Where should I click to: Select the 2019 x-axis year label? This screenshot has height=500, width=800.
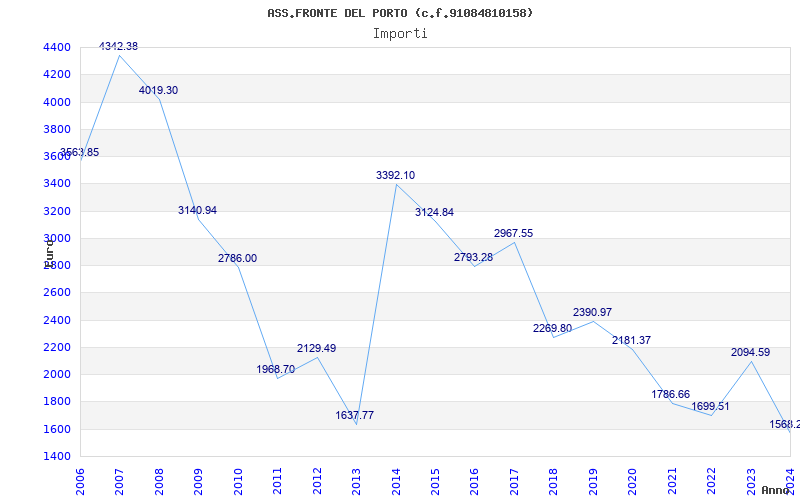(593, 482)
